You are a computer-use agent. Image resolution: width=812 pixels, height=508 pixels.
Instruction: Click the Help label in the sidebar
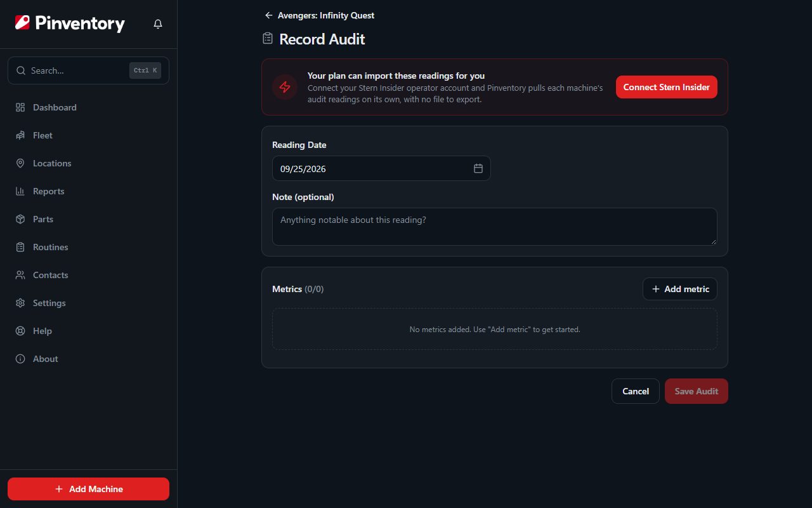coord(43,331)
